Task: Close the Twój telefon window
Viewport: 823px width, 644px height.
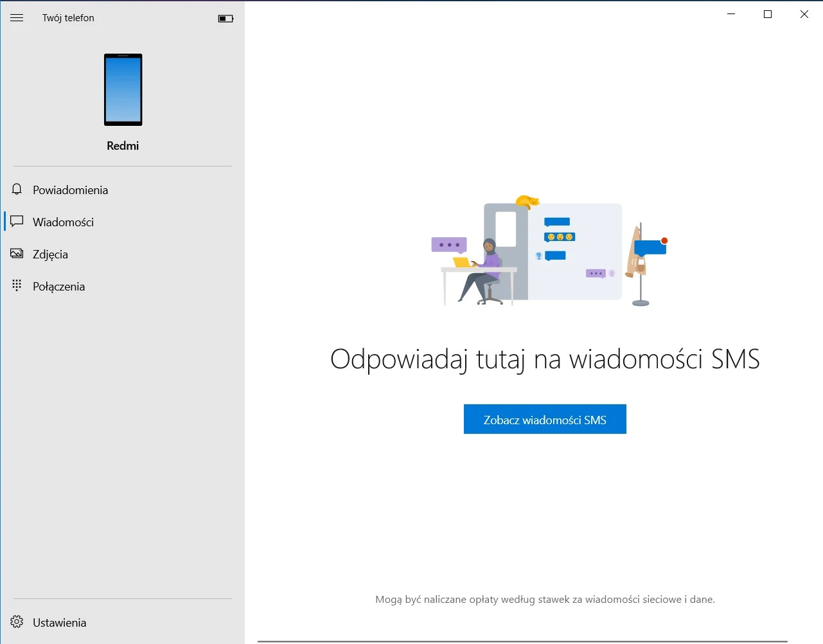Action: click(x=804, y=14)
